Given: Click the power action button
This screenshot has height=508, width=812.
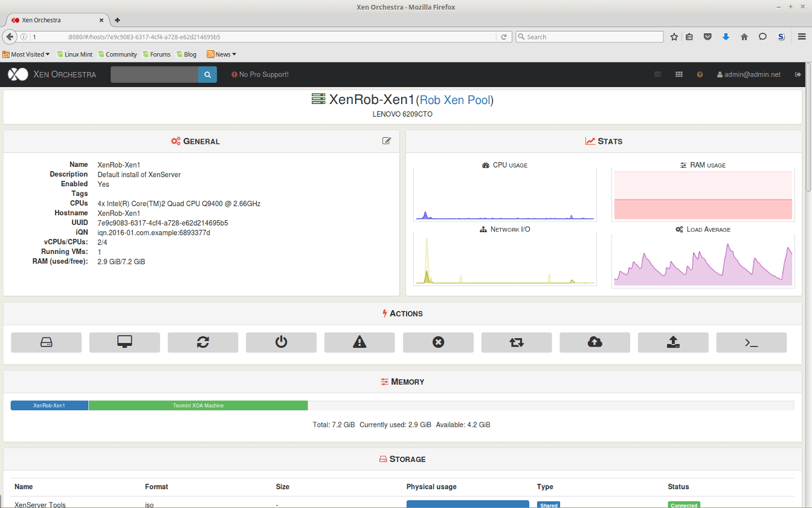Looking at the screenshot, I should coord(281,342).
